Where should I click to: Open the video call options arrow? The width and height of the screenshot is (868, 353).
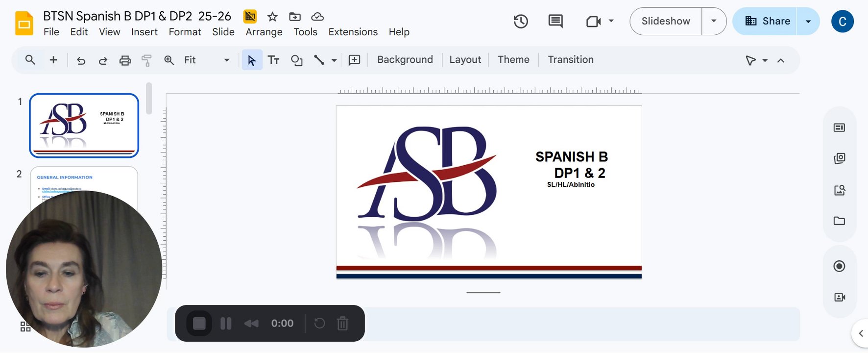(611, 21)
